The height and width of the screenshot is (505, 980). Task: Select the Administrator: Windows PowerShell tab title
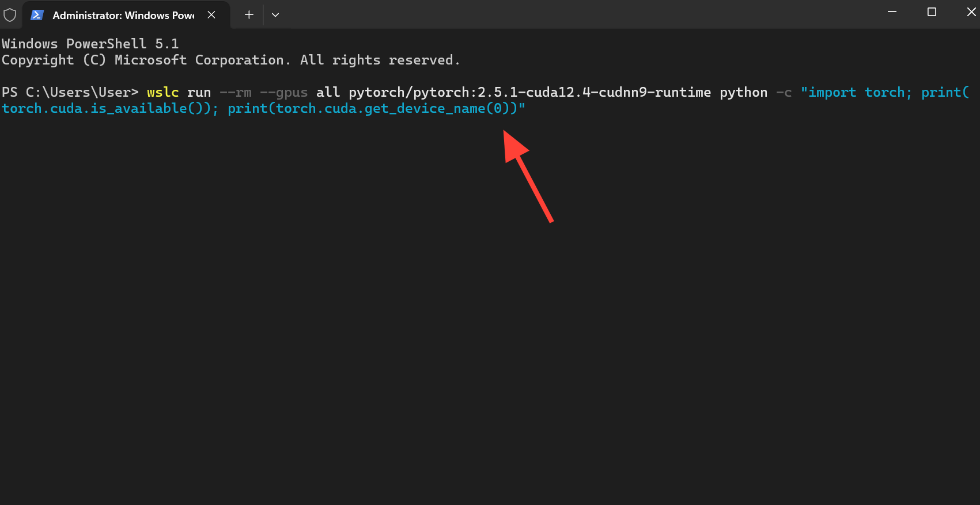[124, 16]
